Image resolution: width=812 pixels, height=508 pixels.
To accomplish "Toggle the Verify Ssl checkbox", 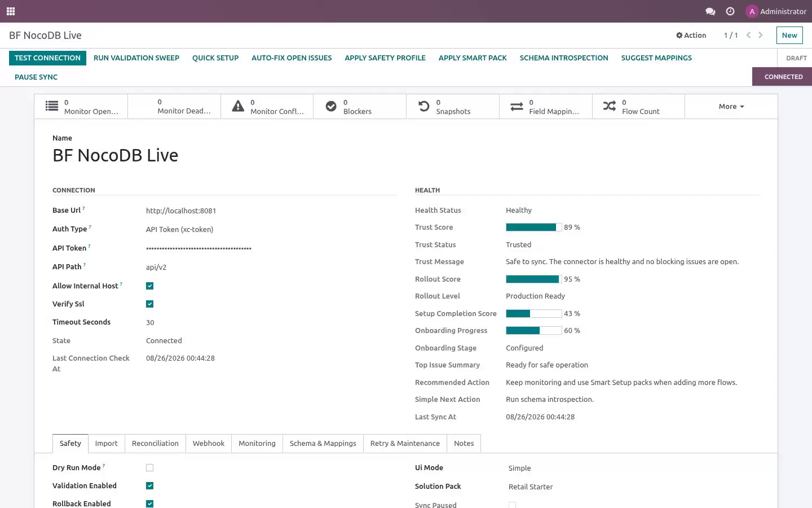I will tap(149, 304).
